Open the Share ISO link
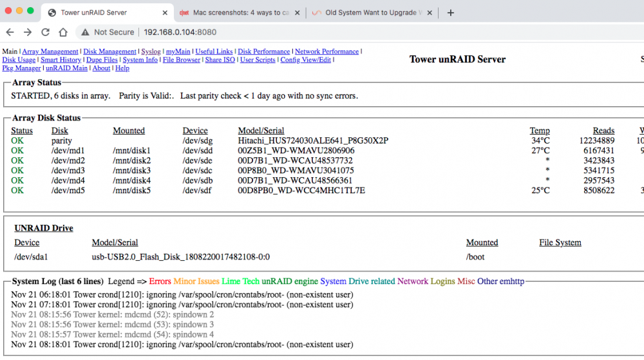Screen dimensions: 644x360 tap(220, 59)
